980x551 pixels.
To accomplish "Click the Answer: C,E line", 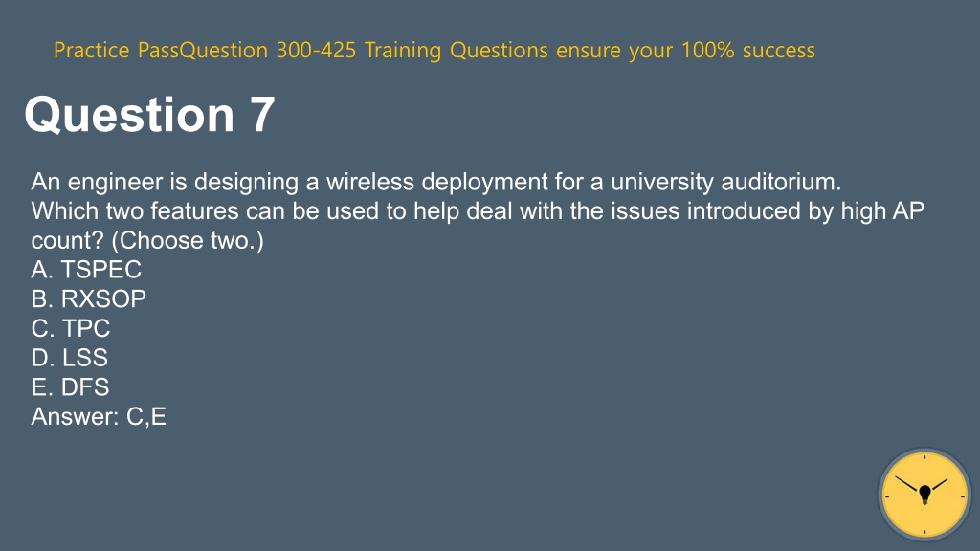I will pyautogui.click(x=99, y=417).
